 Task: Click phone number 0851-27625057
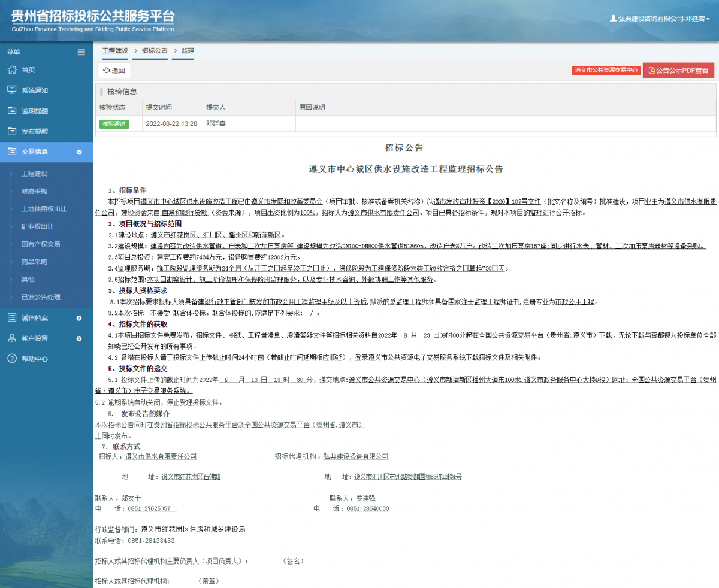149,508
